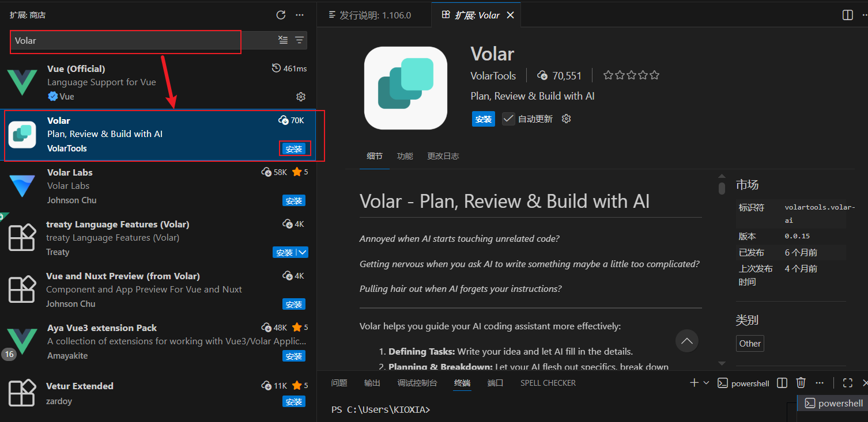This screenshot has width=868, height=422.
Task: Open 更改日志 tab of Volar extension
Action: coord(443,156)
